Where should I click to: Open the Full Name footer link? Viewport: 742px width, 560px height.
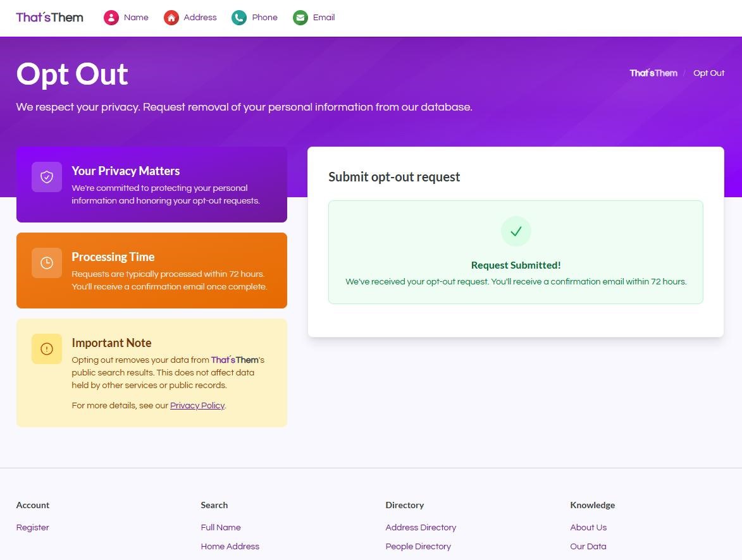click(x=221, y=527)
